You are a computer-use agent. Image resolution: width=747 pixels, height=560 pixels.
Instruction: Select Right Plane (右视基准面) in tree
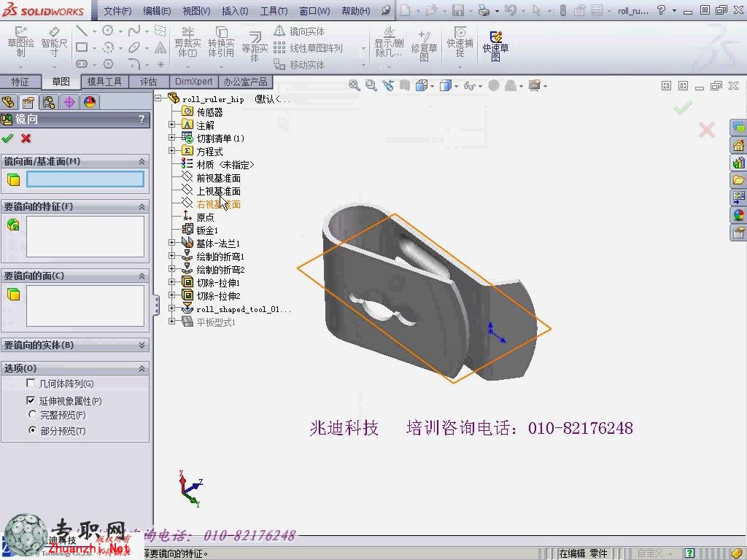(x=218, y=204)
